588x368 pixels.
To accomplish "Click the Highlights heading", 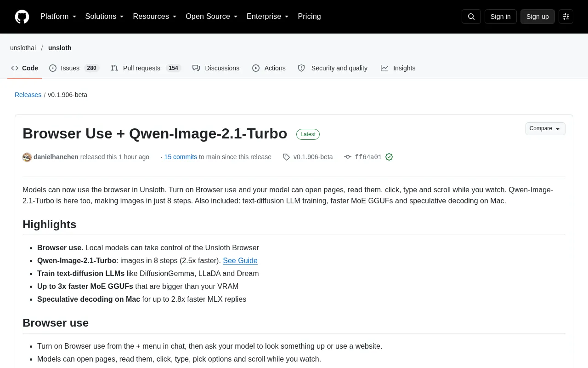I will [x=49, y=224].
